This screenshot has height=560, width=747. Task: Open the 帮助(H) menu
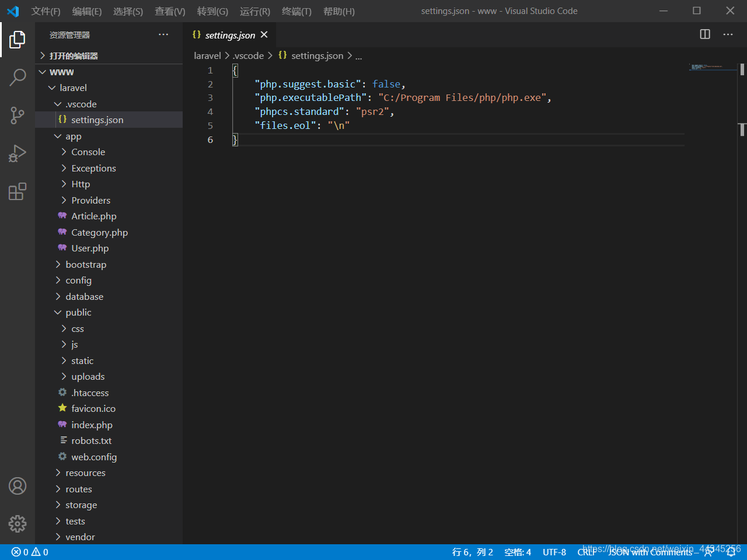(x=339, y=11)
